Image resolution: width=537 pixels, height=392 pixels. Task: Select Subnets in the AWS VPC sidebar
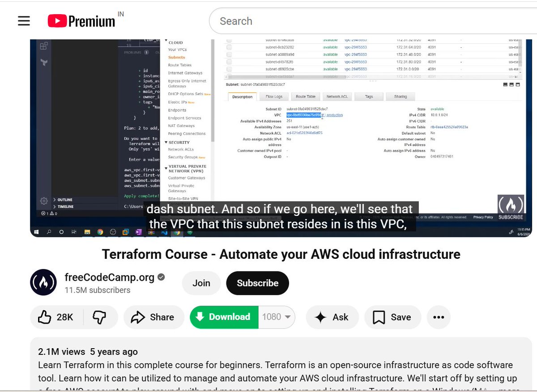[178, 57]
